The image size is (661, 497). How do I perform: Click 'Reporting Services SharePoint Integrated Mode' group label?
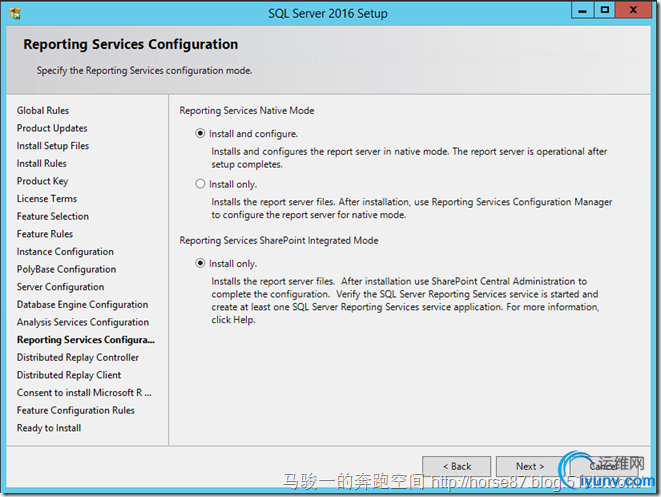pos(279,241)
